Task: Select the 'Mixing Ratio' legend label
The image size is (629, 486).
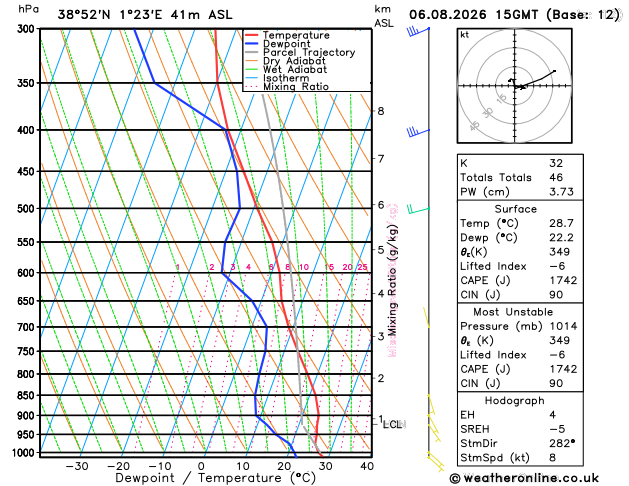Action: (296, 87)
